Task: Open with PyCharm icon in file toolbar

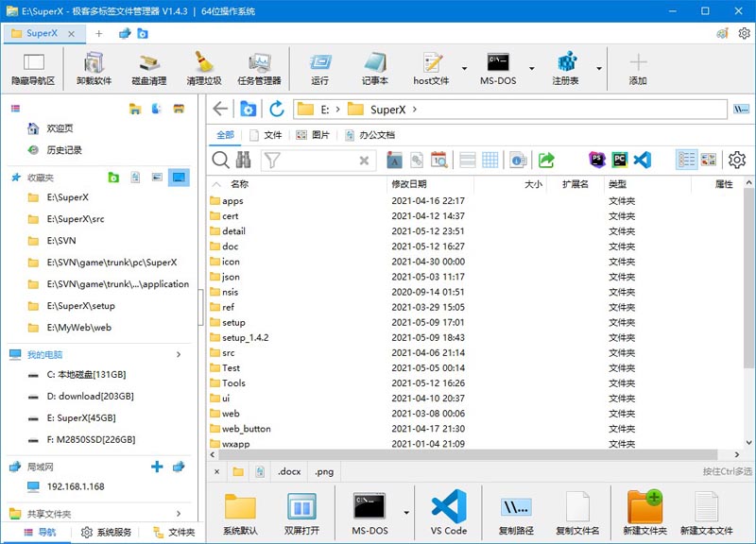Action: tap(620, 160)
